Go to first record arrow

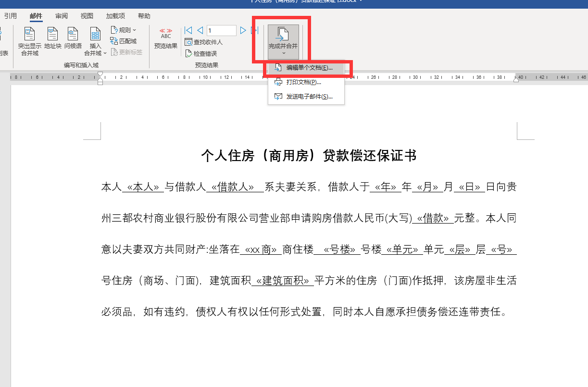[x=188, y=30]
